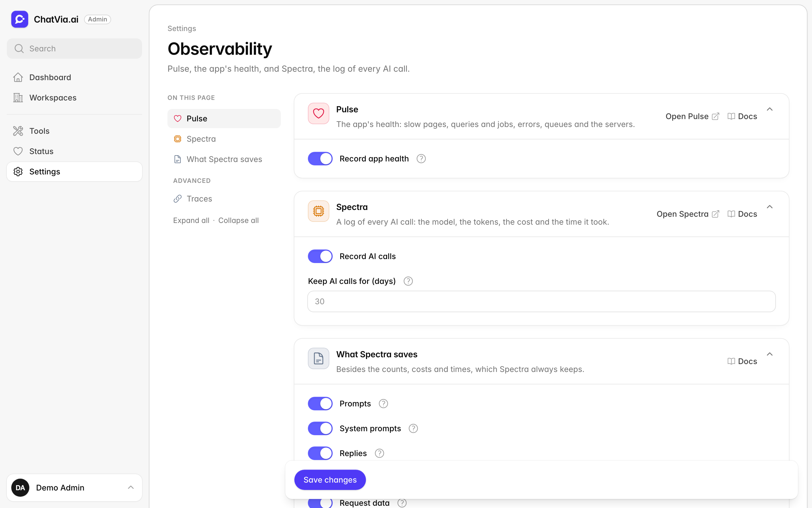
Task: Expand Demo Admin user menu chevron
Action: (x=131, y=487)
